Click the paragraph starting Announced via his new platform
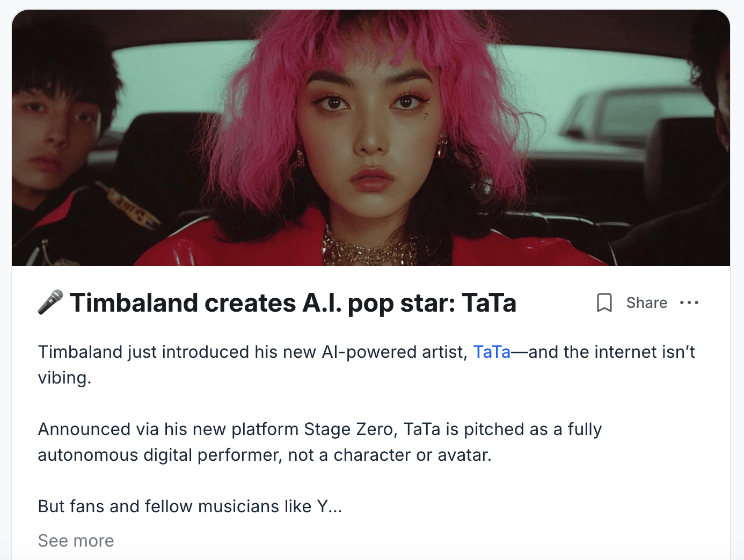Viewport: 744px width, 560px height. tap(320, 442)
